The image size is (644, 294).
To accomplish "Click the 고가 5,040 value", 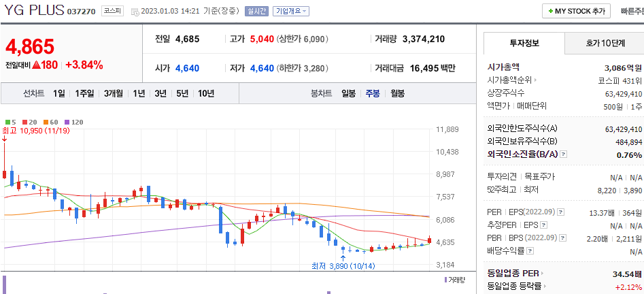I will pos(262,39).
